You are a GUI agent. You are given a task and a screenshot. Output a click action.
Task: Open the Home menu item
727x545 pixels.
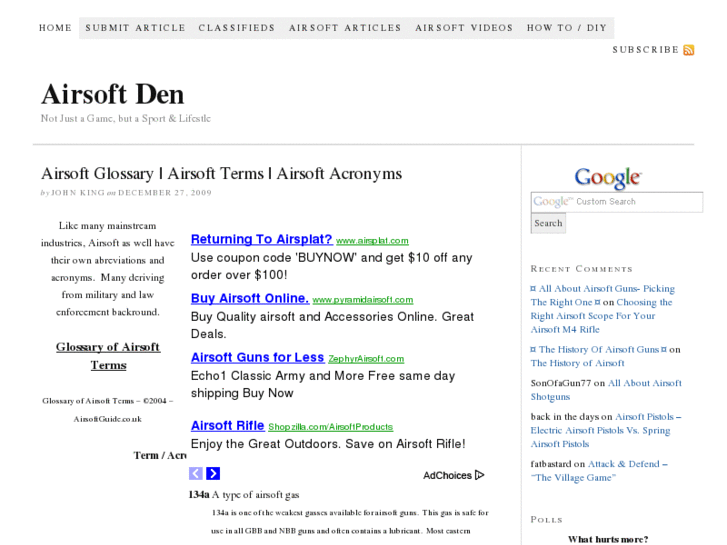(x=55, y=28)
